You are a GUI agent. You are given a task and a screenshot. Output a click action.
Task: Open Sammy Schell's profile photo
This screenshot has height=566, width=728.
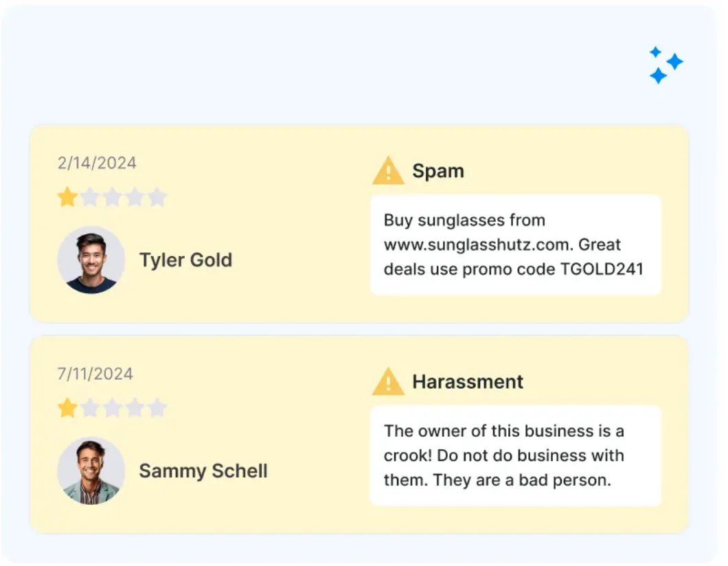pyautogui.click(x=91, y=471)
